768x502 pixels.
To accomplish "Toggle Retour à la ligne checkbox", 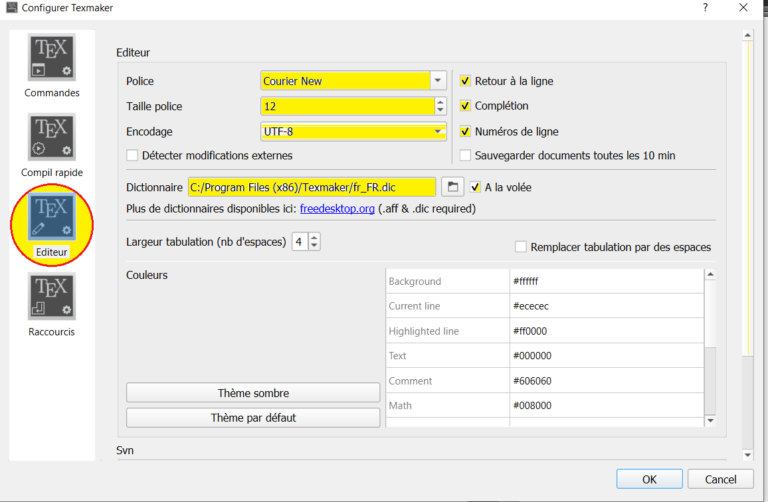I will click(x=465, y=81).
